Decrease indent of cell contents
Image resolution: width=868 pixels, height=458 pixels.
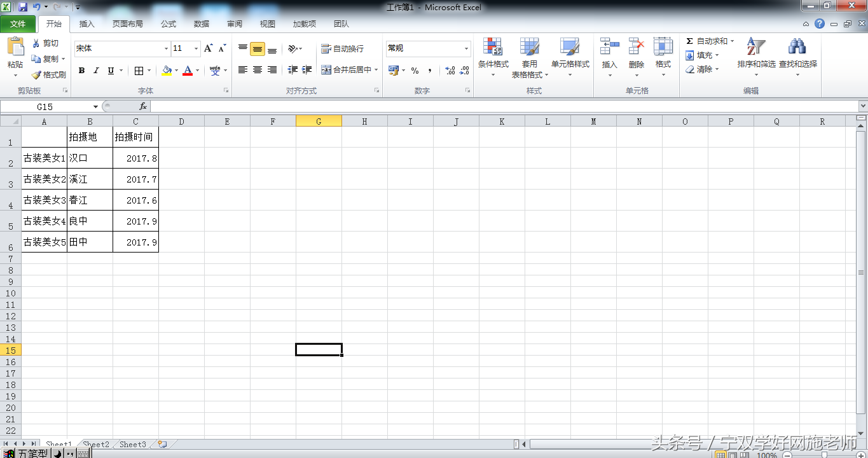point(293,70)
